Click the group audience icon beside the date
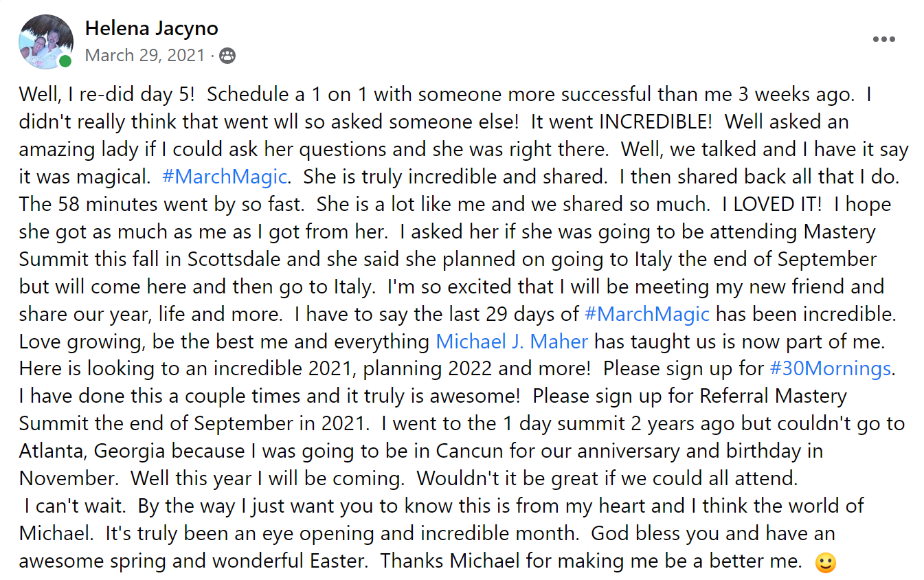 click(x=227, y=56)
